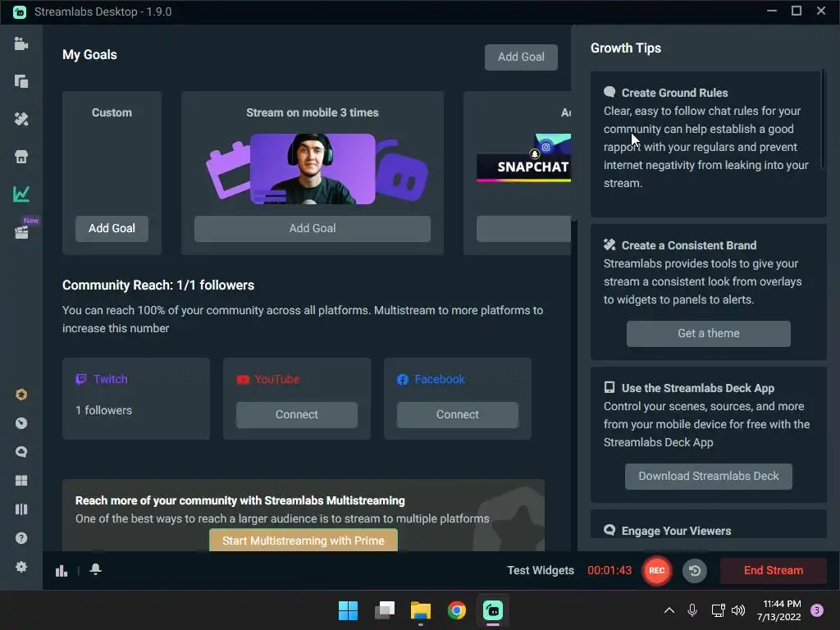Stop recording with the REC button

657,571
